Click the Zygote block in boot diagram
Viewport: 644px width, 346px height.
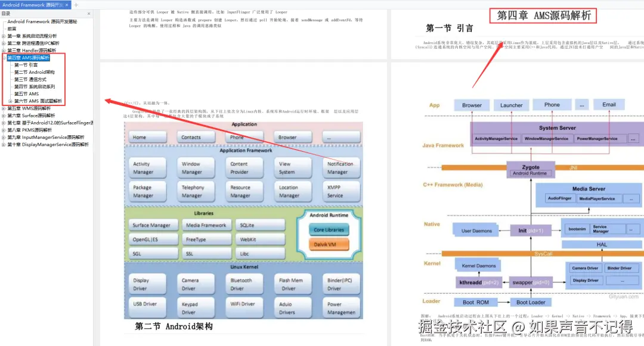pyautogui.click(x=531, y=169)
